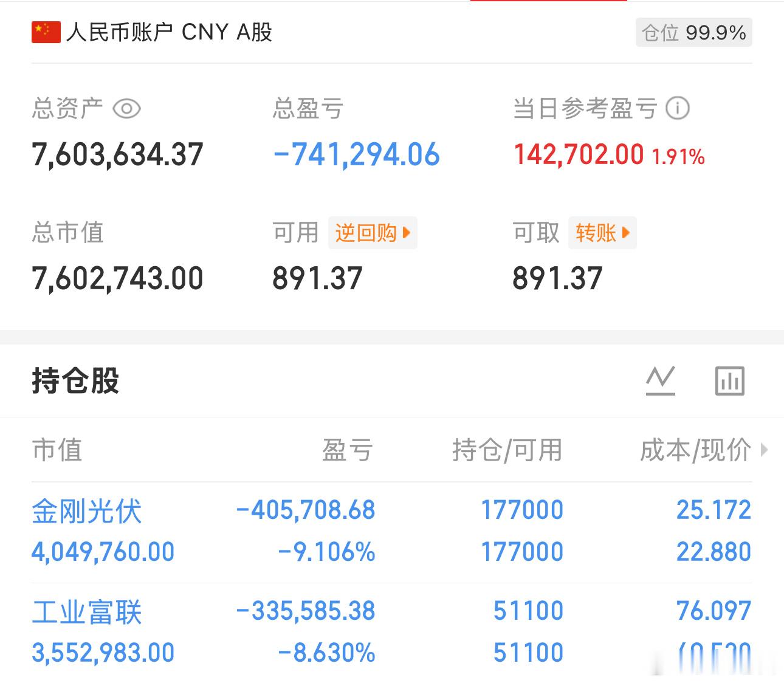Open 工业富联 stock holding
This screenshot has width=784, height=683.
point(87,612)
